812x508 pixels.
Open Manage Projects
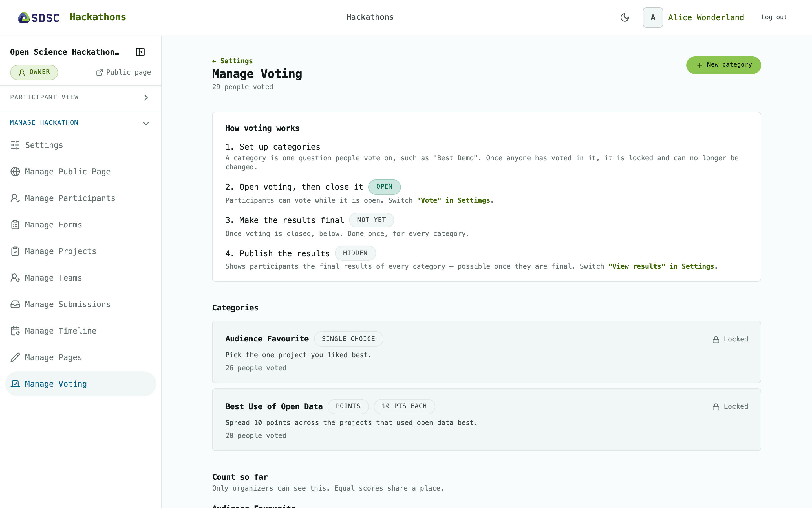[81, 251]
